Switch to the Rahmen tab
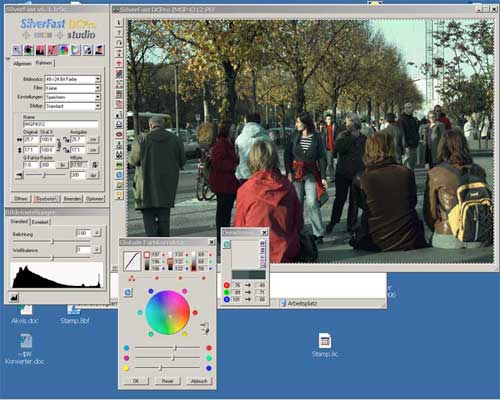Viewport: 500px width, 400px height. pyautogui.click(x=44, y=63)
